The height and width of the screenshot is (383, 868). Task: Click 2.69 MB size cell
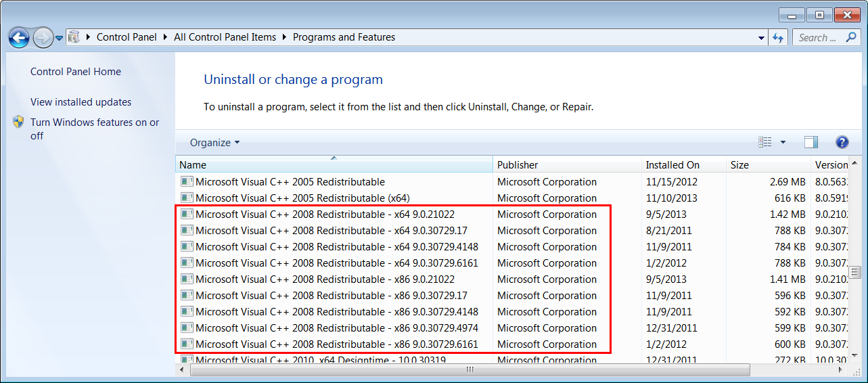[x=787, y=182]
